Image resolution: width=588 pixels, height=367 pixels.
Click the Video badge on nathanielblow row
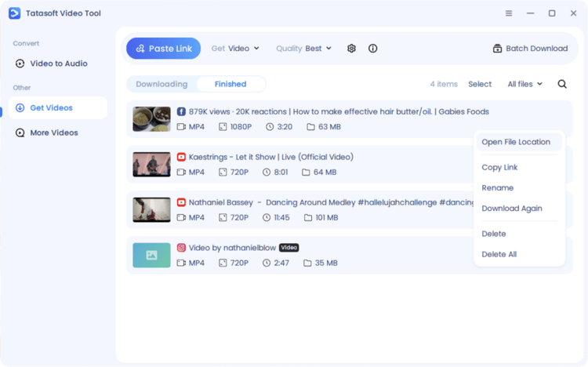click(x=289, y=248)
